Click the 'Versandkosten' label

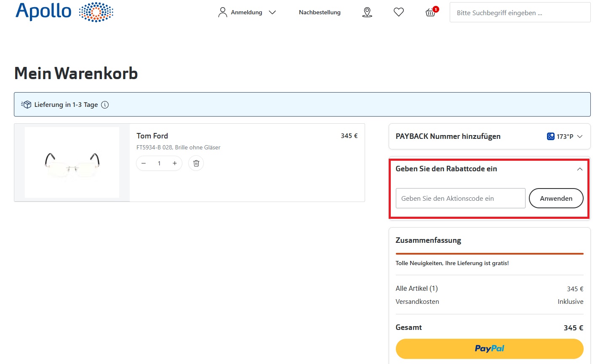point(417,302)
